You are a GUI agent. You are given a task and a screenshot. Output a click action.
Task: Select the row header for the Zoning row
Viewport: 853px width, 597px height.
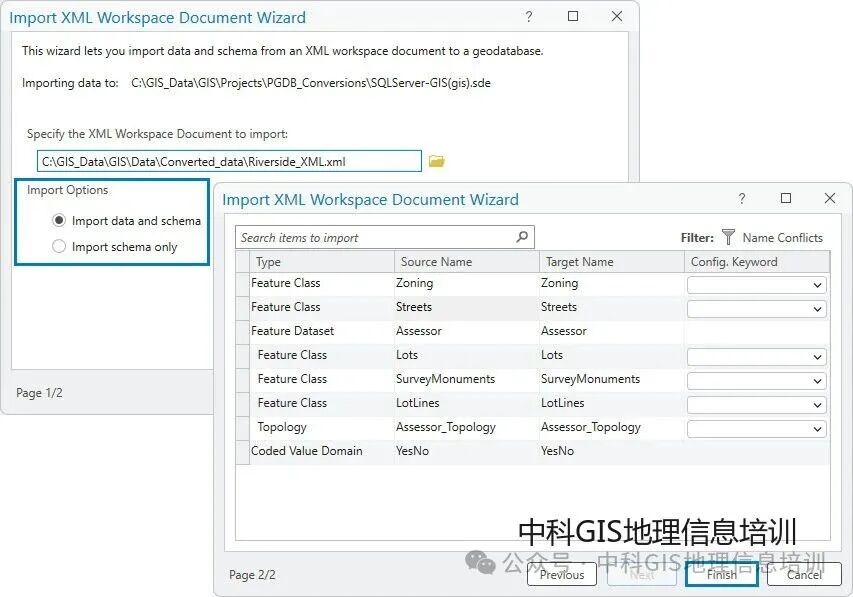click(x=243, y=284)
